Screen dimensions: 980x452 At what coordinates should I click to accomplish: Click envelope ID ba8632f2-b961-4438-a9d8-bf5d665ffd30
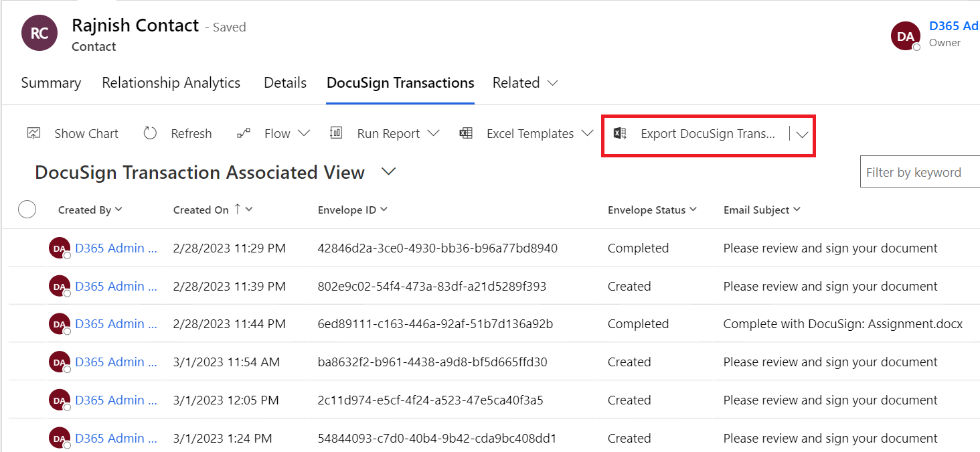(x=432, y=362)
